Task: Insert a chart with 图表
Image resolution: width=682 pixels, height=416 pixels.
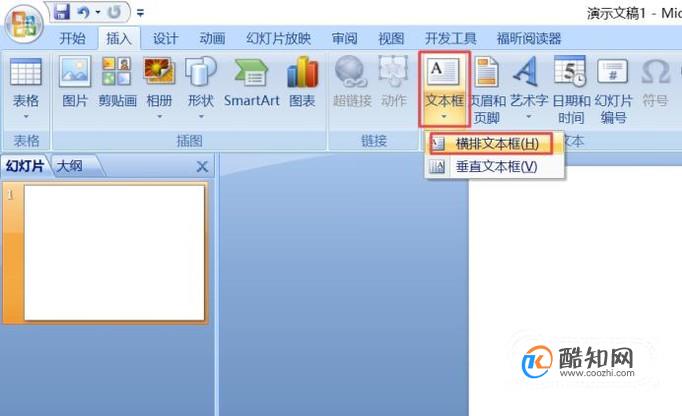Action: click(x=302, y=83)
